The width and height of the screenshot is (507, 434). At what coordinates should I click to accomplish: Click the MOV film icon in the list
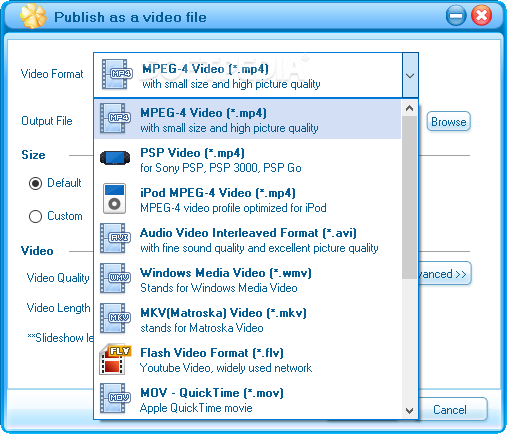[x=115, y=398]
